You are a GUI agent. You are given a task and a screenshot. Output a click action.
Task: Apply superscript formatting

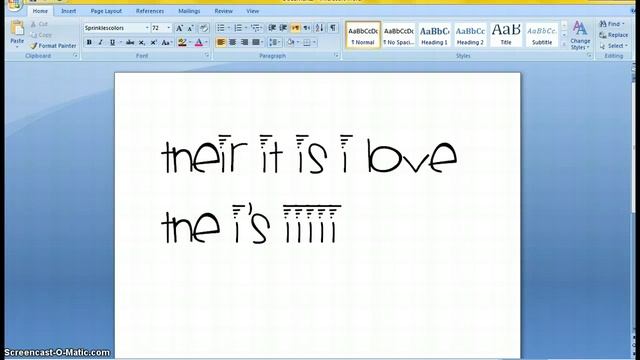pyautogui.click(x=153, y=42)
